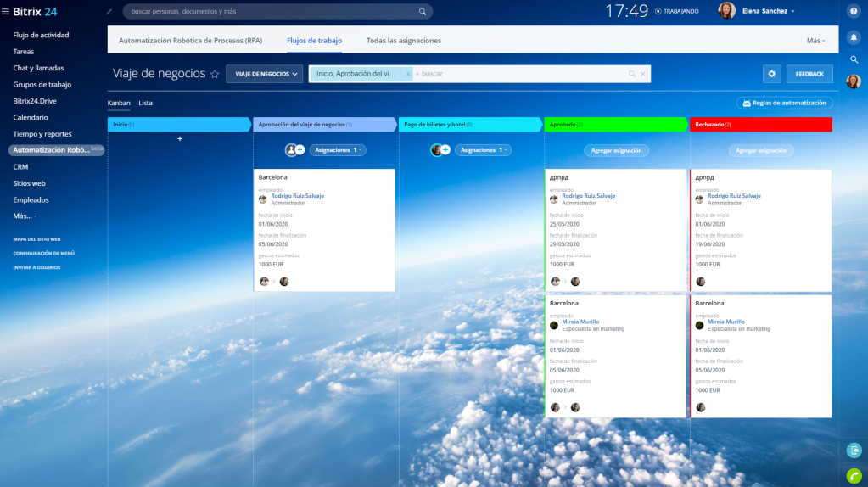Image resolution: width=868 pixels, height=487 pixels.
Task: Open the help question mark icon
Action: 854,11
